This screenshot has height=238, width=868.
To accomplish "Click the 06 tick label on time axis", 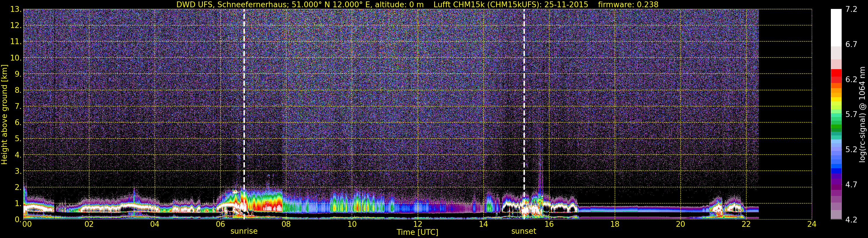I will pyautogui.click(x=220, y=224).
